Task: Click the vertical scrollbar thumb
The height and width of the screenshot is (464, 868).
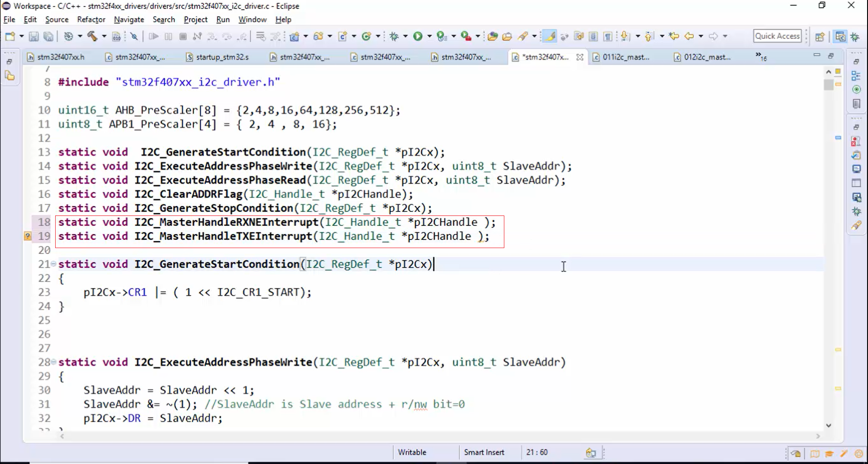Action: click(828, 85)
